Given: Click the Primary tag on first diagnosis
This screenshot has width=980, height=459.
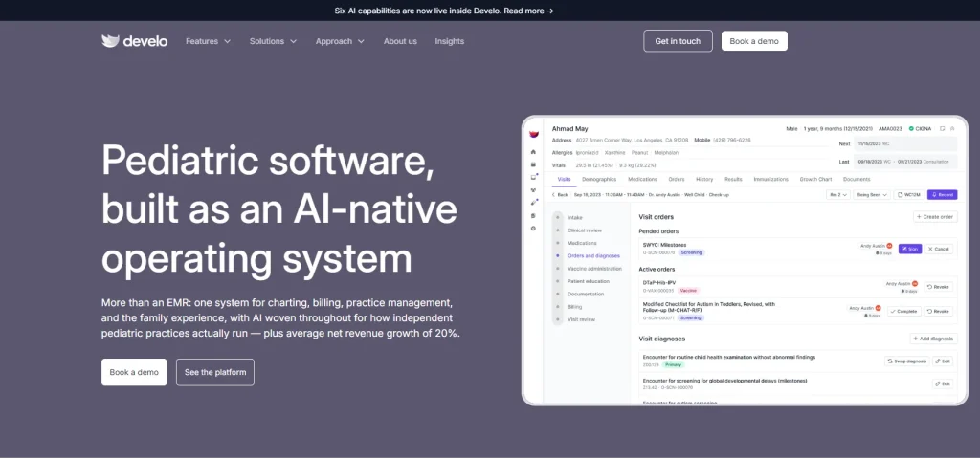Looking at the screenshot, I should coord(673,364).
